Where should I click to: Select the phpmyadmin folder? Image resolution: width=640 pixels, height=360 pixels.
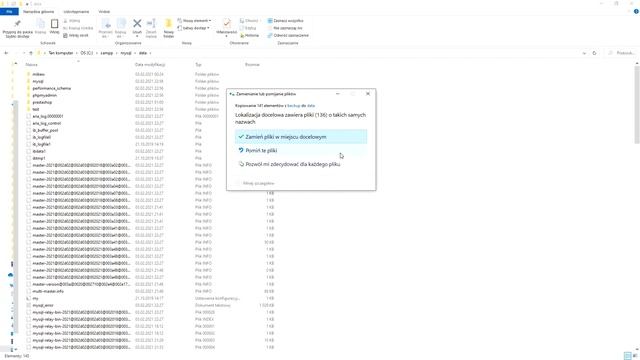(44, 95)
